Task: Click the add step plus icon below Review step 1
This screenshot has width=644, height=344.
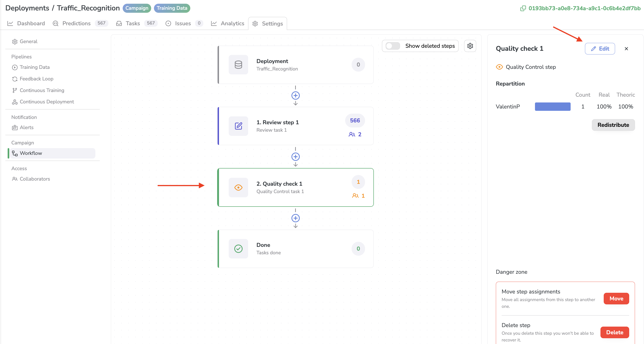Action: [296, 156]
